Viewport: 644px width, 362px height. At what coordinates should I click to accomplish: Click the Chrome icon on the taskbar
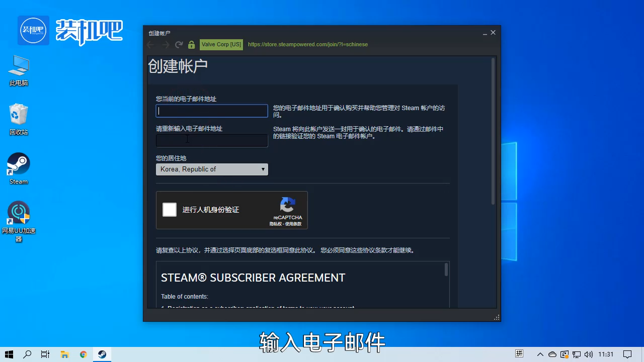pos(83,354)
